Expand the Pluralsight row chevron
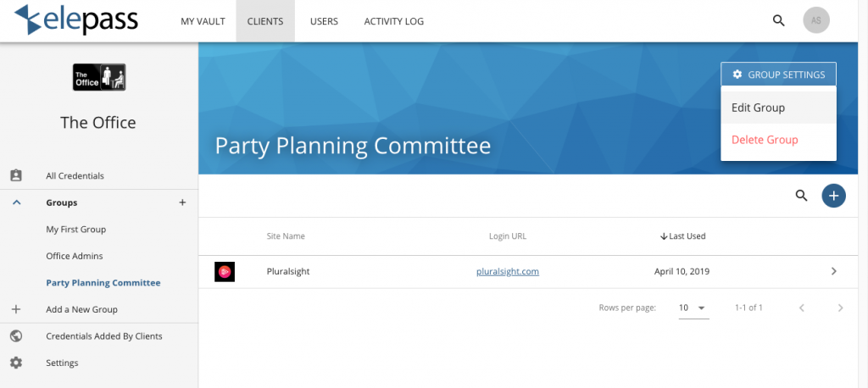 click(834, 271)
